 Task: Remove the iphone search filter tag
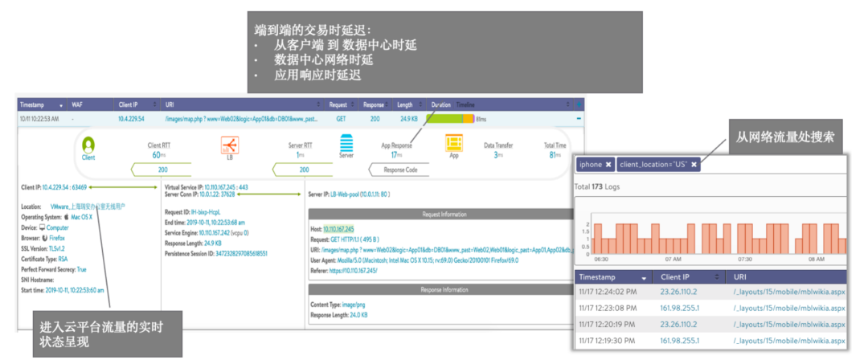(x=608, y=164)
